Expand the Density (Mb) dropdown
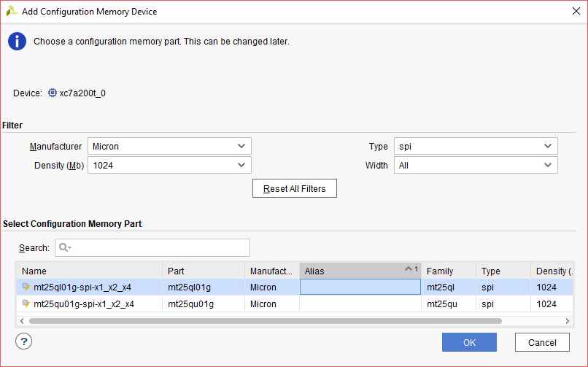Screen dimensions: 588x367 coord(169,166)
